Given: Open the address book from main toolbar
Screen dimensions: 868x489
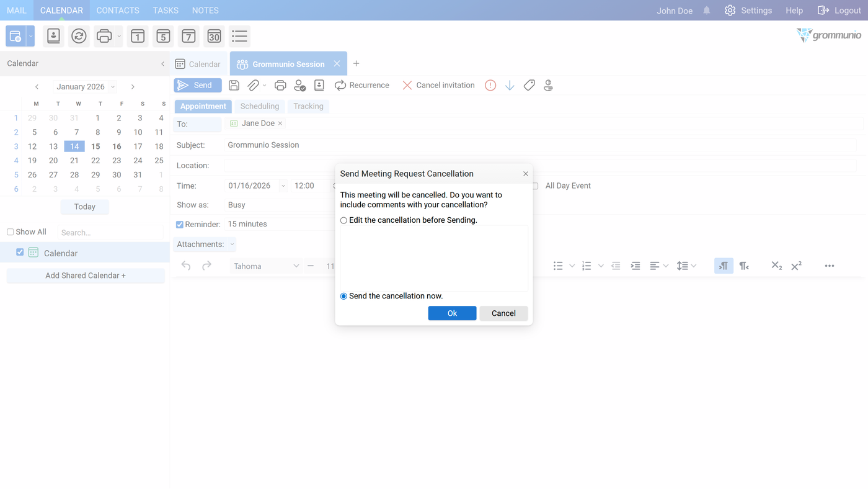Looking at the screenshot, I should [54, 36].
